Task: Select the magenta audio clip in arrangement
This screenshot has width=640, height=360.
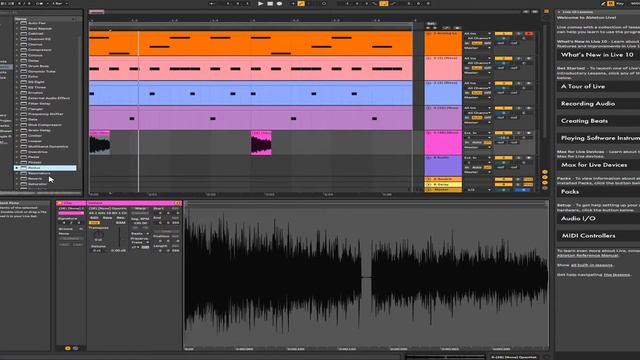Action: point(261,143)
